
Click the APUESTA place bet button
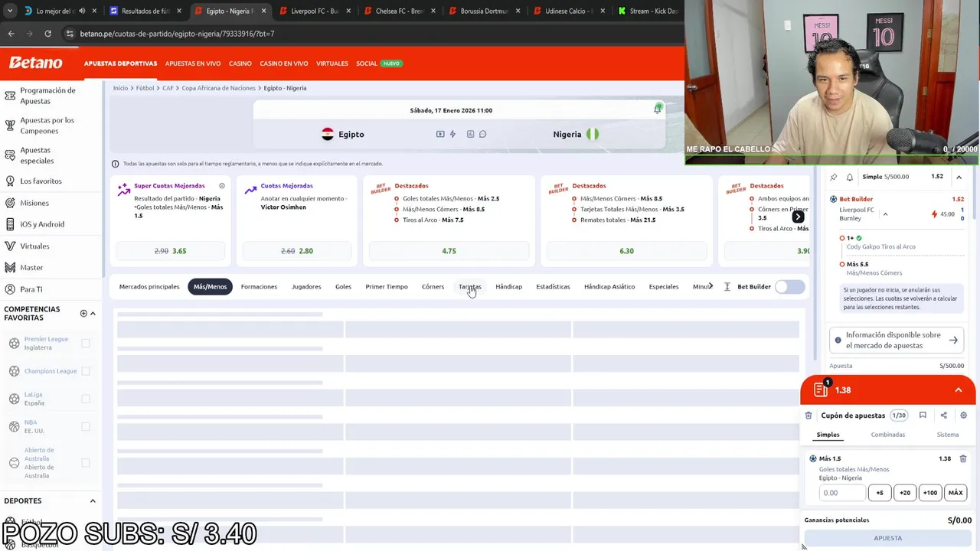888,538
